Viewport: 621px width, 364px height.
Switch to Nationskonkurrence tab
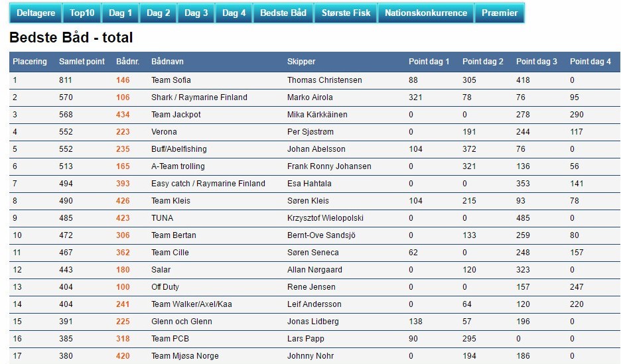[x=425, y=13]
